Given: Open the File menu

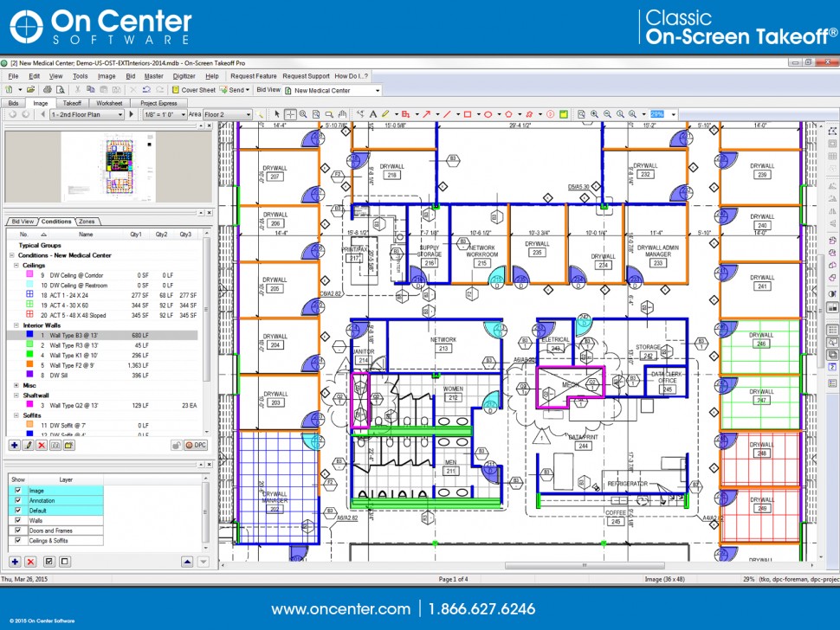Looking at the screenshot, I should pyautogui.click(x=13, y=76).
